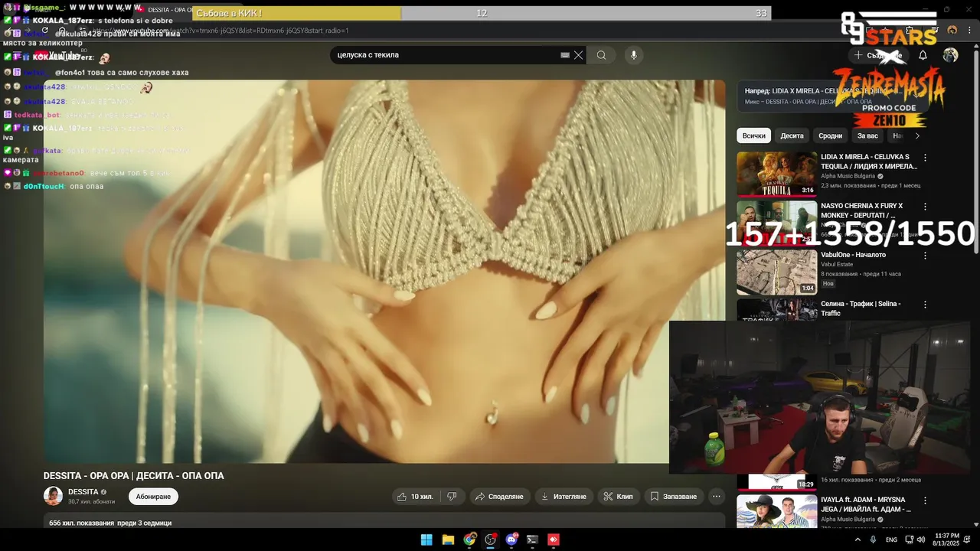This screenshot has height=551, width=980.
Task: Open the clock showing 11:37 PM
Action: [947, 540]
